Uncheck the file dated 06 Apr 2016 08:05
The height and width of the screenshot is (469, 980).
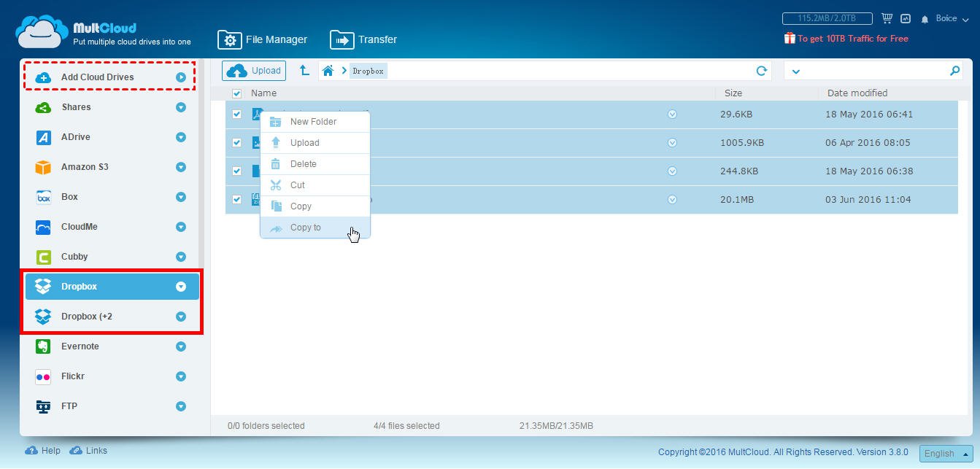point(236,143)
